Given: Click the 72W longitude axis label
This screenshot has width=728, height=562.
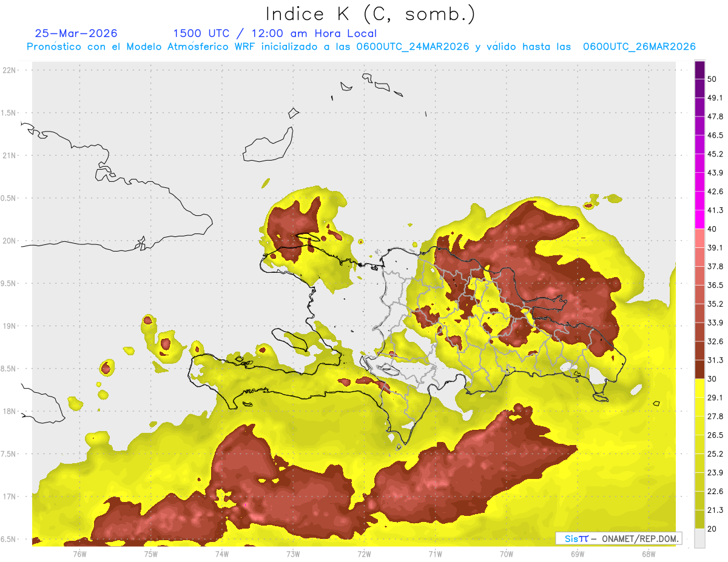Looking at the screenshot, I should coord(364,554).
